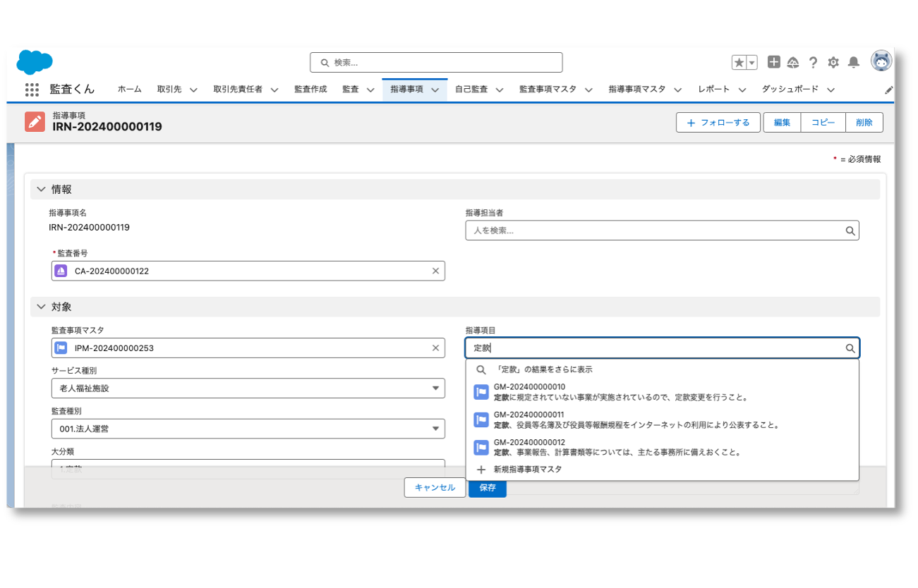Viewport: 918px width, 588px height.
Task: Click the global 検索 search box
Action: 436,62
